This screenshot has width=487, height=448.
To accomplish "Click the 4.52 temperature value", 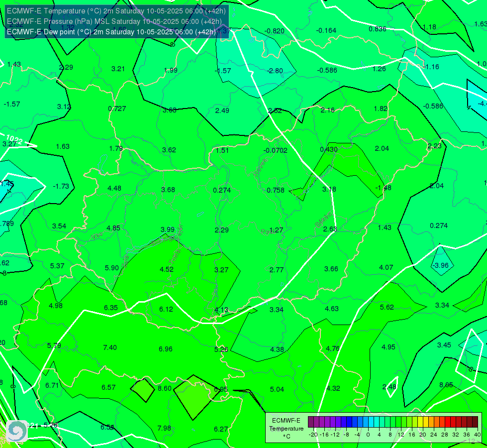I will click(x=167, y=269).
